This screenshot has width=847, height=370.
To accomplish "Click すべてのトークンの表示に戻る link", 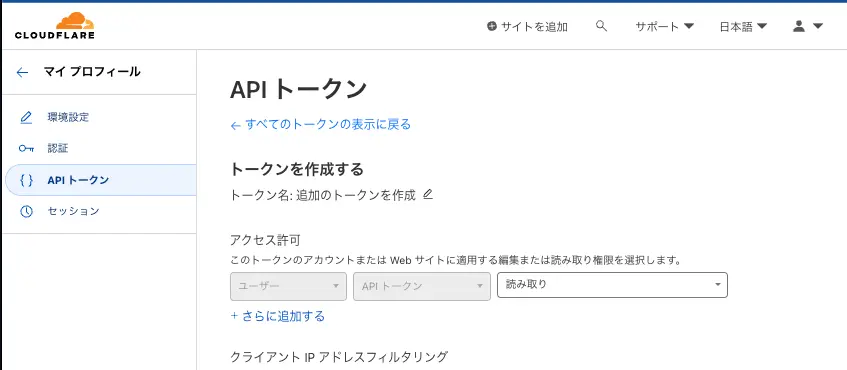I will (x=321, y=125).
